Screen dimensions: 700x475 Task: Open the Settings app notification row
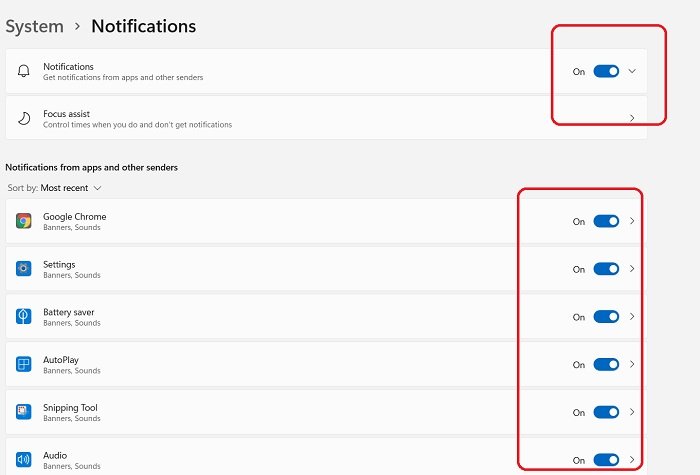pos(326,269)
